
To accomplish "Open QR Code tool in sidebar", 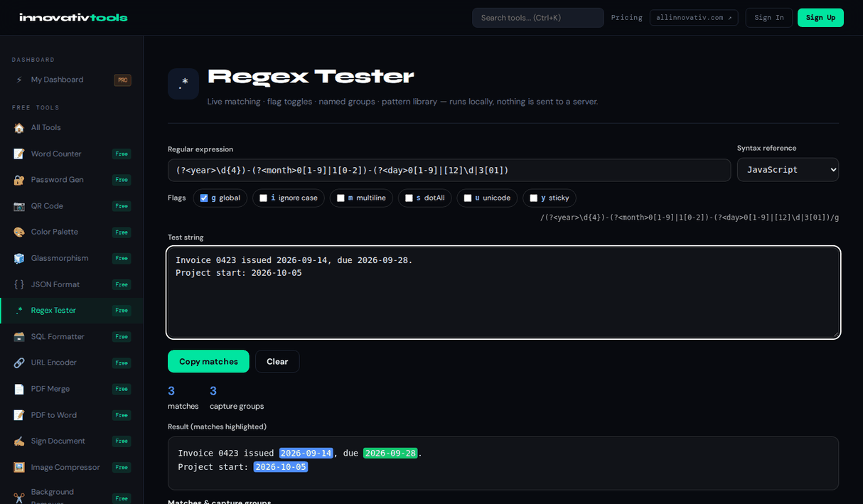I will point(71,206).
